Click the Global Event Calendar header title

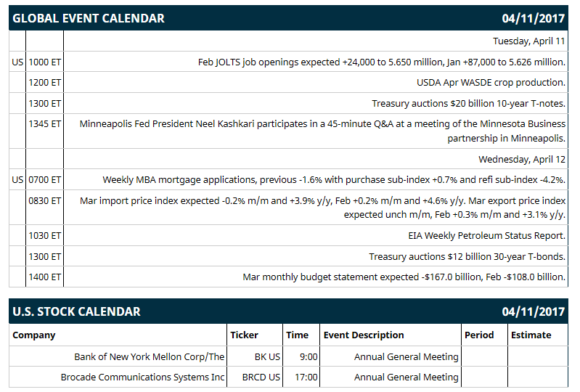tap(89, 18)
